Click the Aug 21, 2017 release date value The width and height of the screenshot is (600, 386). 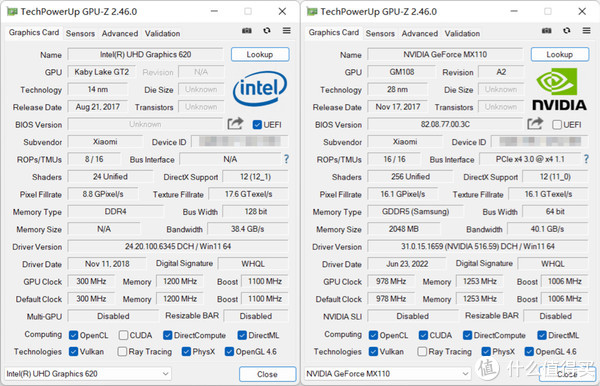tap(98, 107)
